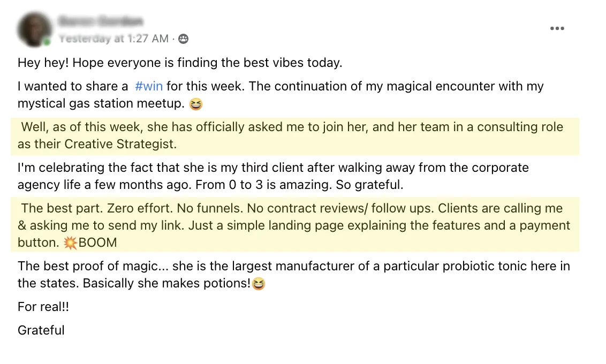606x364 pixels.
Task: Click the explosion emoji before BOOM
Action: click(70, 242)
